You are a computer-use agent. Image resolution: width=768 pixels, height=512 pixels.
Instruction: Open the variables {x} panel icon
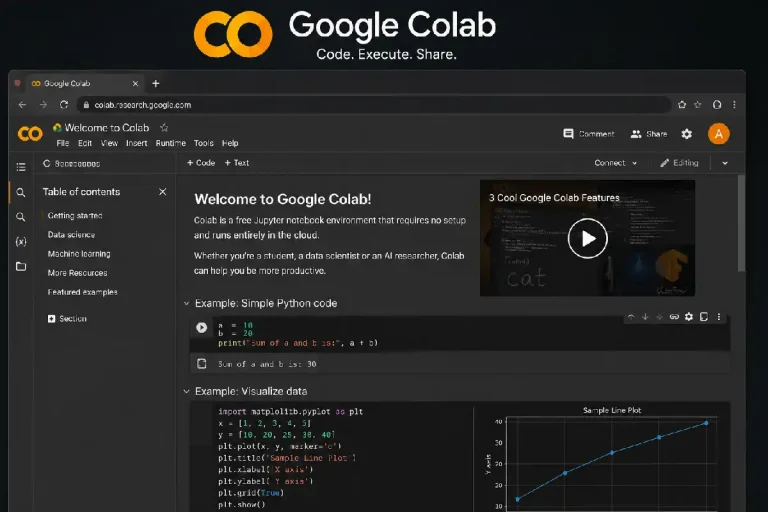[21, 242]
